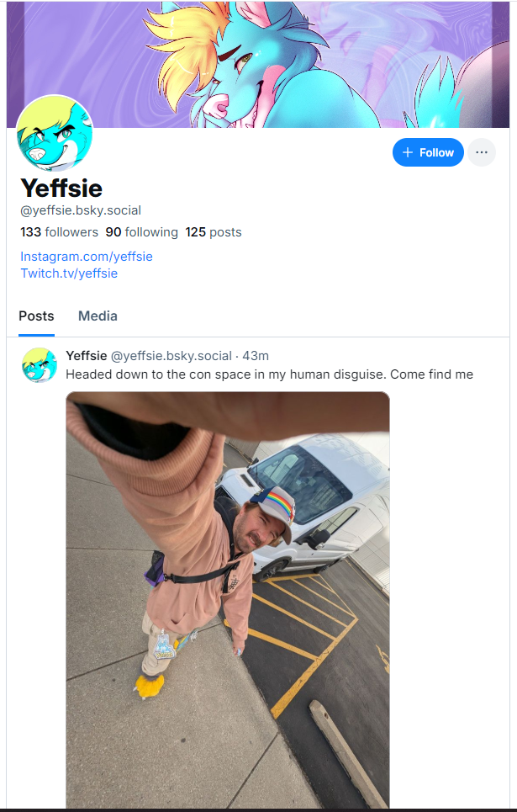Click the Yeffsie profile display name heading
Viewport: 517px width, 812px height.
61,188
